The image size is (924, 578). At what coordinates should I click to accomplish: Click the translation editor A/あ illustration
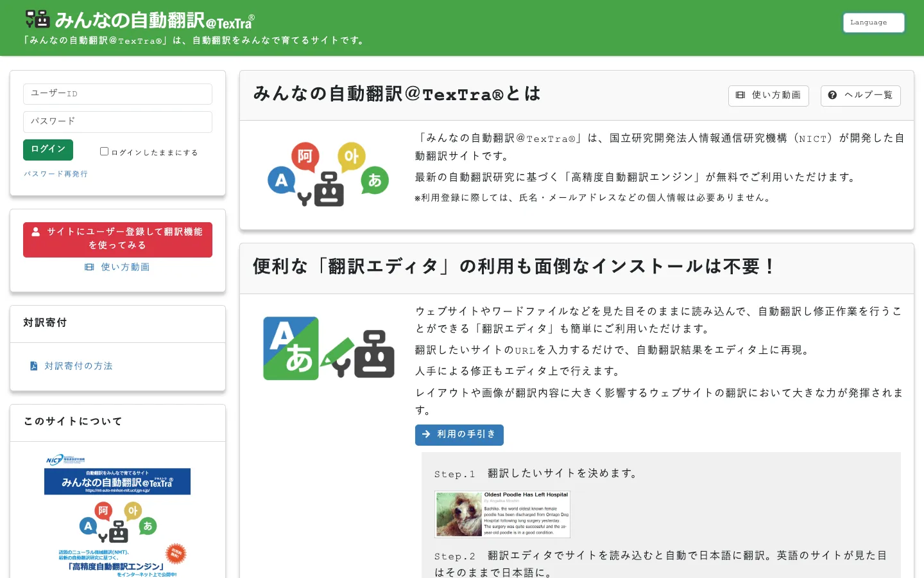click(x=329, y=348)
